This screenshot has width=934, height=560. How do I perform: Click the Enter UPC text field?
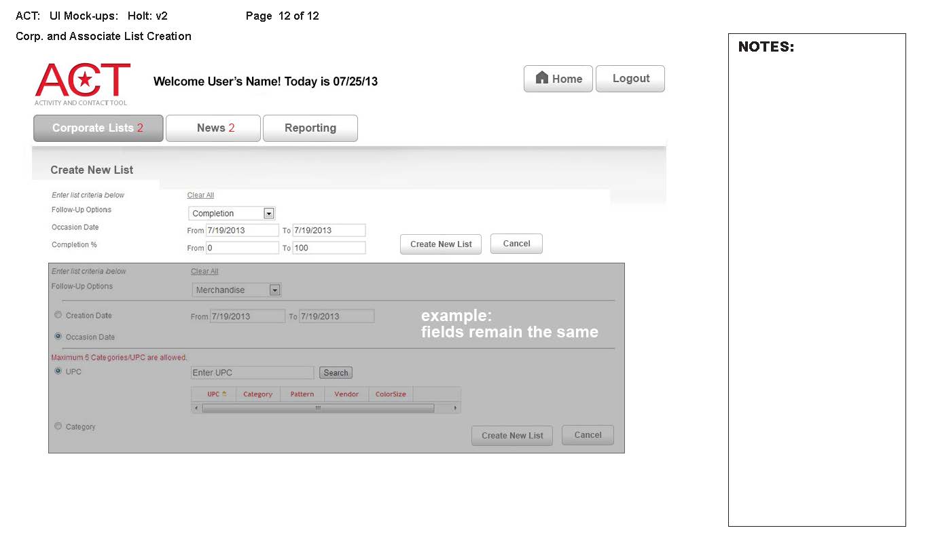[x=252, y=373]
